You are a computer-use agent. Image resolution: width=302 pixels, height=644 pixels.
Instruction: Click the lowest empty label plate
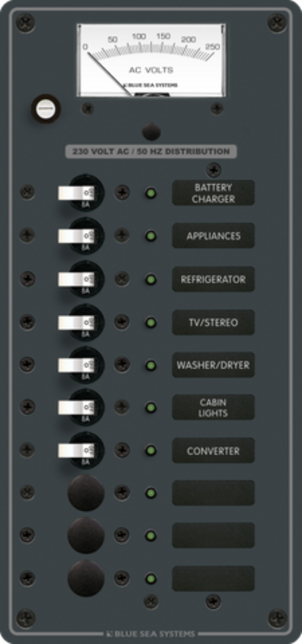(x=213, y=578)
